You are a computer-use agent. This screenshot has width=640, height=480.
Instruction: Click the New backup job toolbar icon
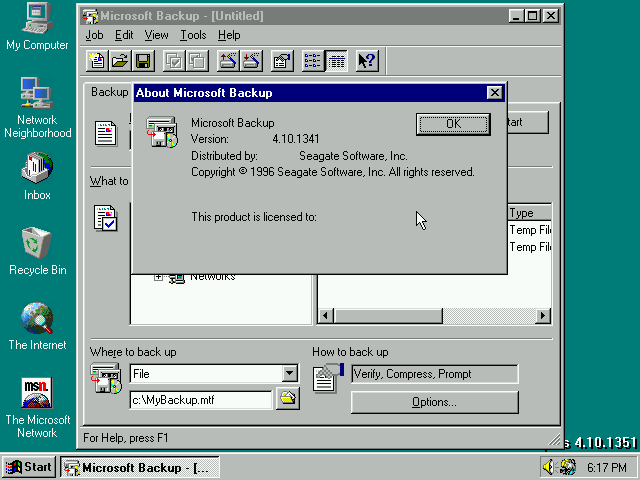pos(97,61)
